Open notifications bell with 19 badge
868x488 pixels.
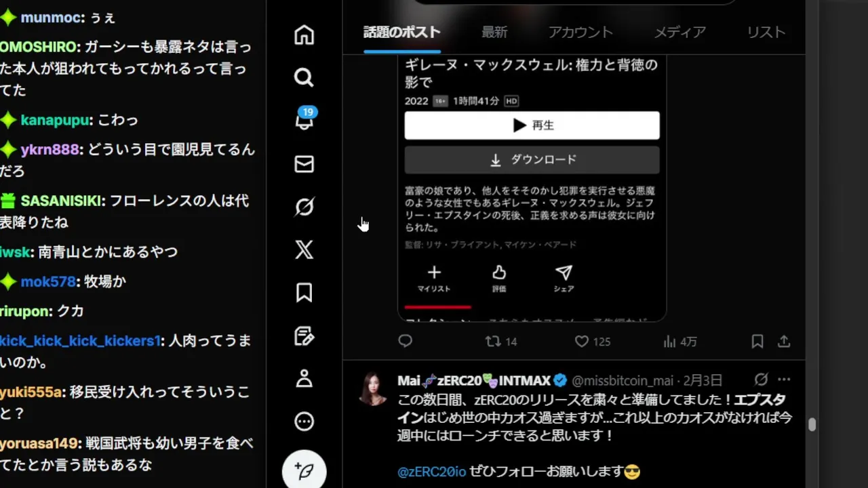click(304, 119)
